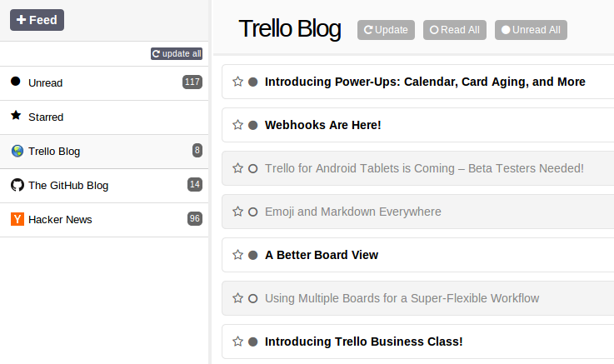Star the Webhooks Are Here! article
614x364 pixels.
tap(237, 125)
